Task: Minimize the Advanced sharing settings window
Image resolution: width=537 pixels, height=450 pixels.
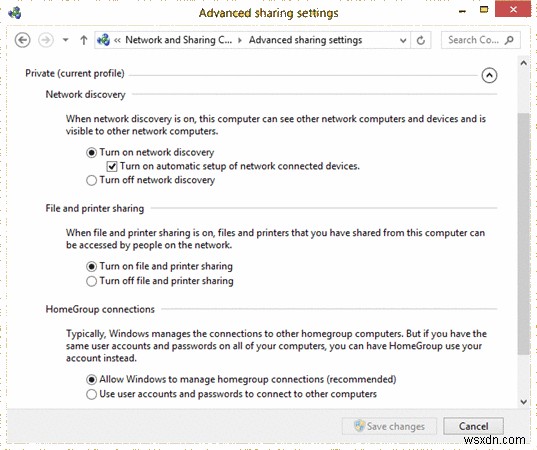Action: coord(462,11)
